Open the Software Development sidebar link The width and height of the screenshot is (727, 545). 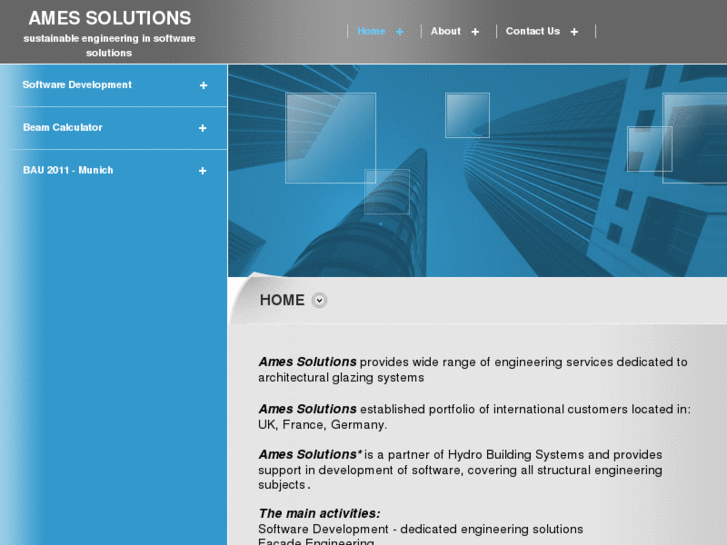(x=77, y=85)
